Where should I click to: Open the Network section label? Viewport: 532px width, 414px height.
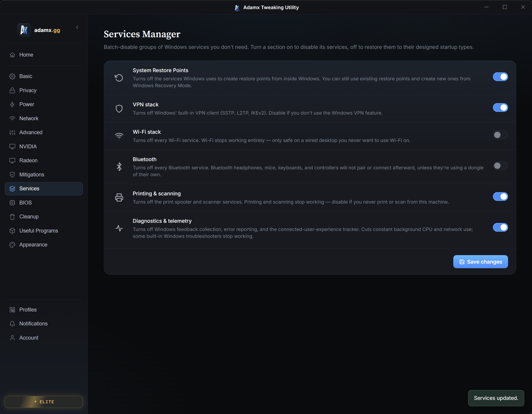click(29, 118)
